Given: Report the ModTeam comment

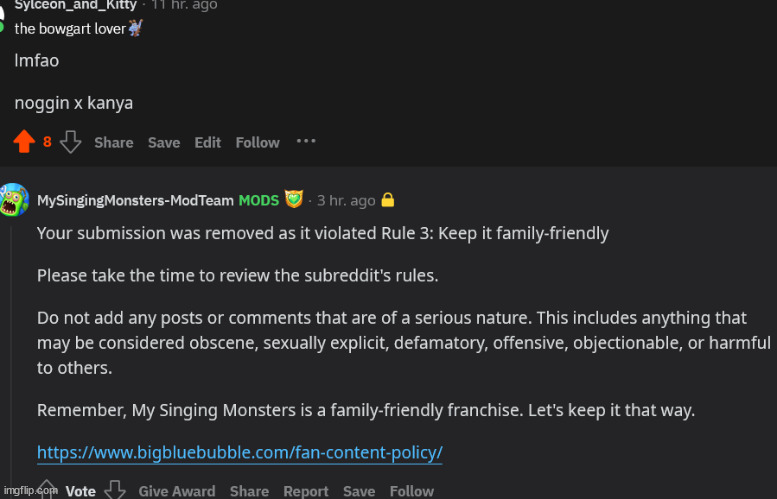Looking at the screenshot, I should 306,491.
